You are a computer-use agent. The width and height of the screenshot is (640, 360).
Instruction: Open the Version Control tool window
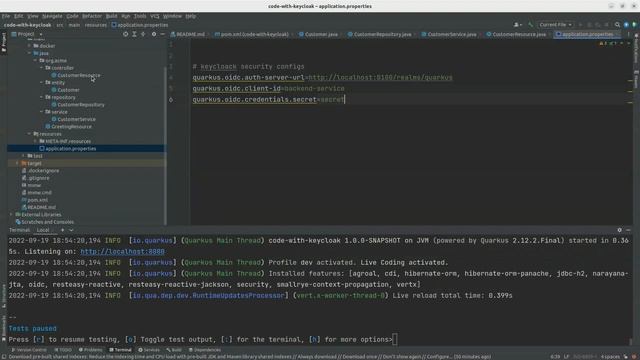[29, 350]
